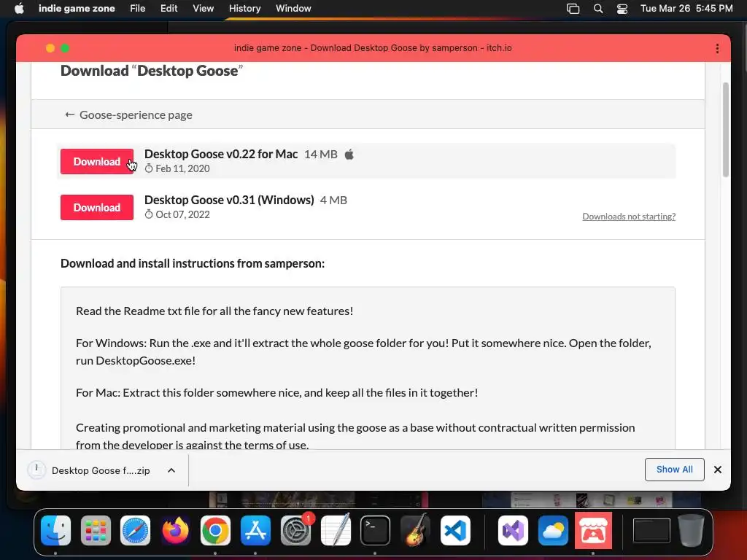Open Finder from the dock
This screenshot has width=747, height=560.
click(55, 530)
